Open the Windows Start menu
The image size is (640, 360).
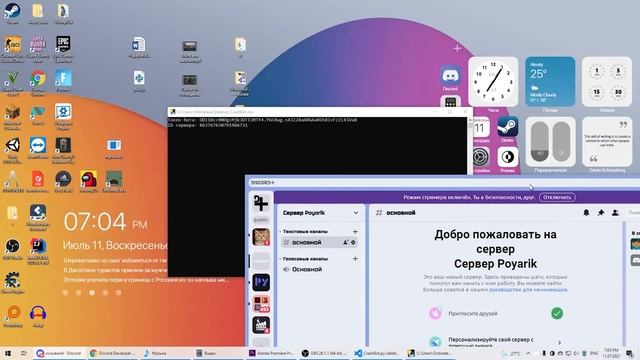[x=8, y=353]
